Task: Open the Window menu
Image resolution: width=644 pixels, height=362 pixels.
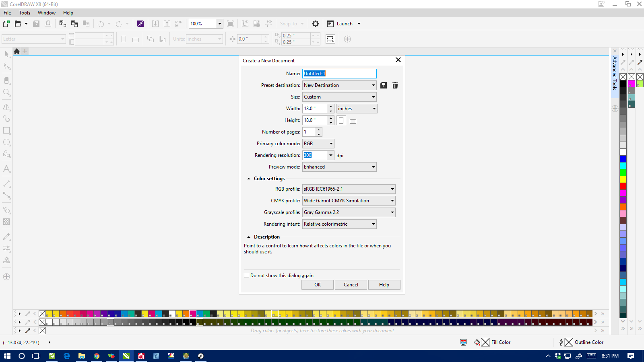Action: tap(46, 12)
